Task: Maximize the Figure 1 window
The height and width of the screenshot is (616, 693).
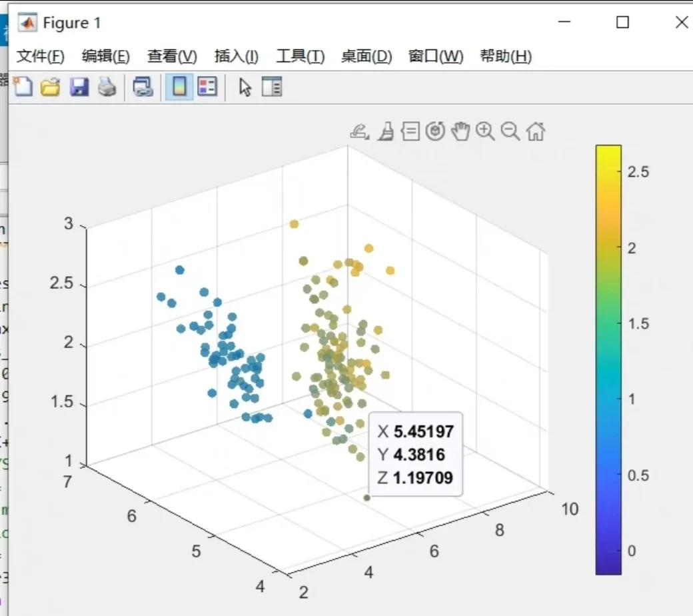Action: tap(623, 22)
